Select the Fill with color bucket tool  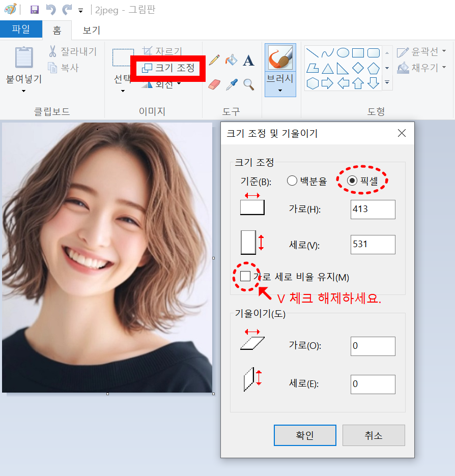pyautogui.click(x=231, y=59)
